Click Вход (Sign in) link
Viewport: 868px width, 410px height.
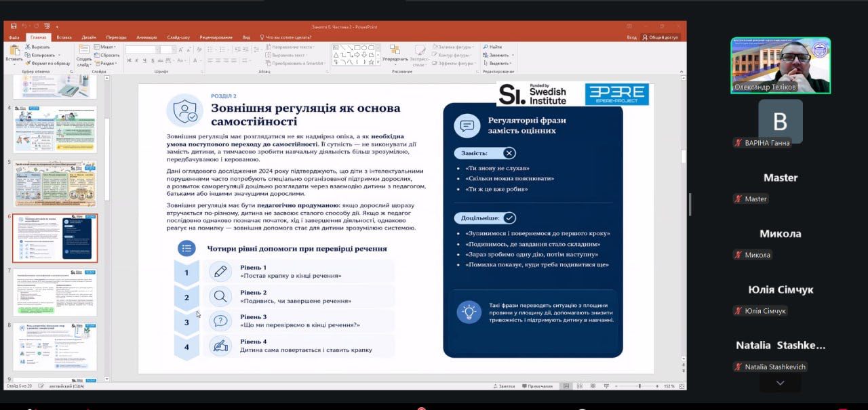[631, 37]
